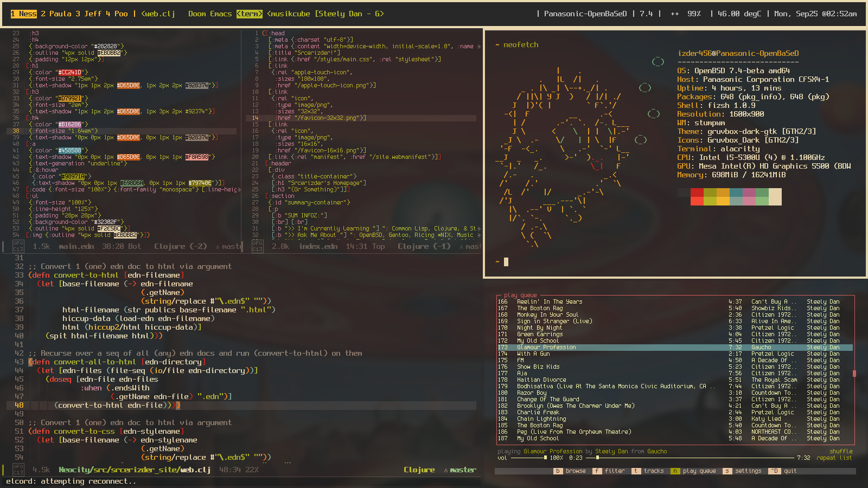
Task: Adjust the musikcube volume slider handle
Action: click(545, 458)
